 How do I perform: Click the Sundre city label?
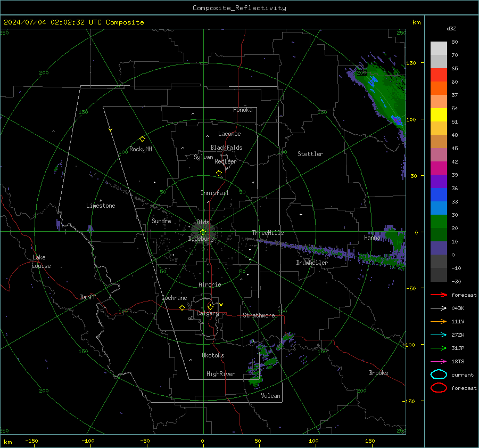pos(161,221)
